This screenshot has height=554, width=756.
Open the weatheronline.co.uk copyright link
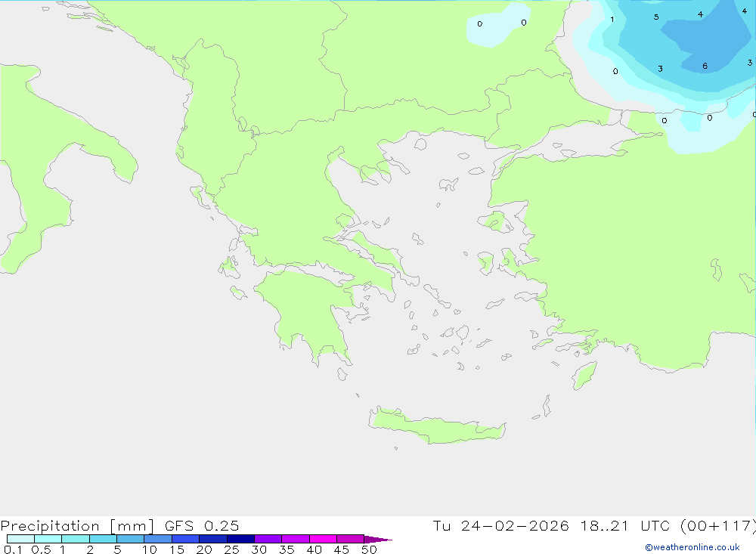[x=692, y=547]
